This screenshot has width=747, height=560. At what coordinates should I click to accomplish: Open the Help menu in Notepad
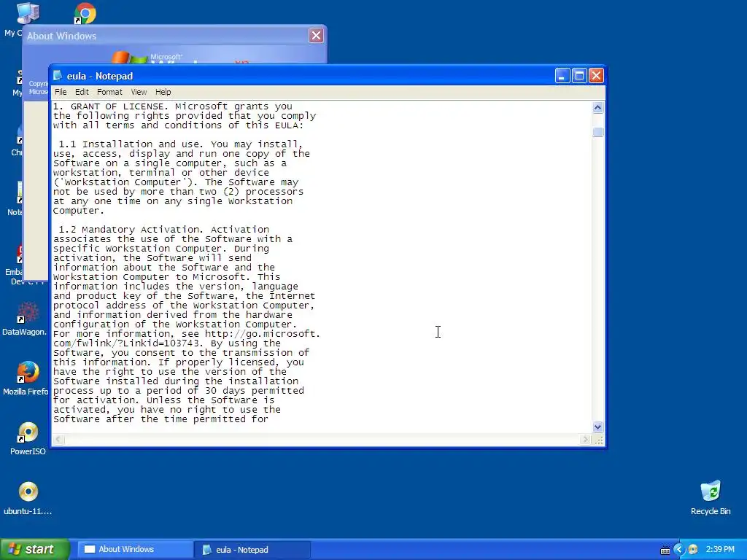pyautogui.click(x=163, y=92)
